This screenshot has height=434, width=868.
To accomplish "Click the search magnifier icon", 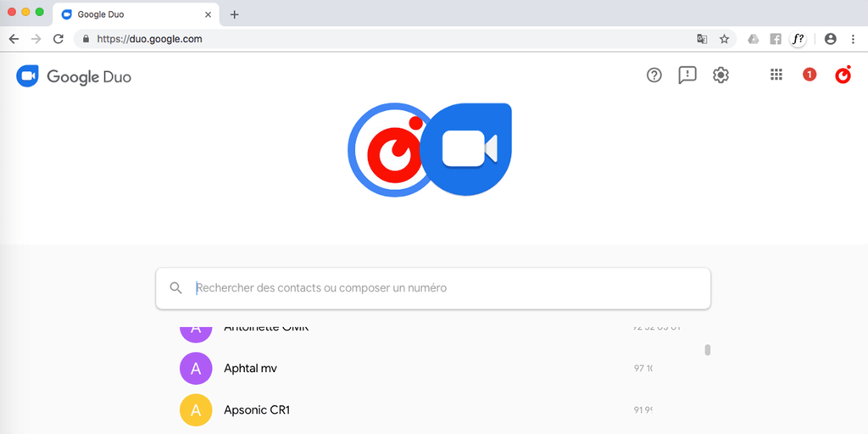I will (176, 288).
